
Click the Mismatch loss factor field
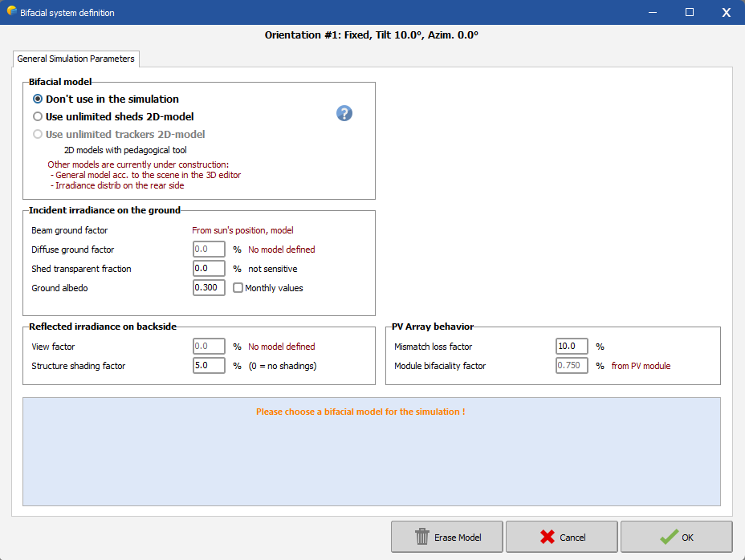click(572, 347)
